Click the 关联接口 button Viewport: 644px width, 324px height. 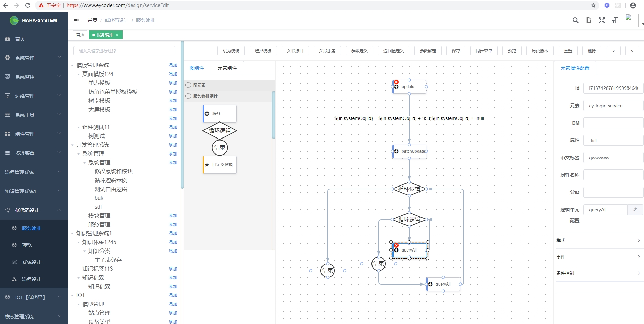click(295, 51)
